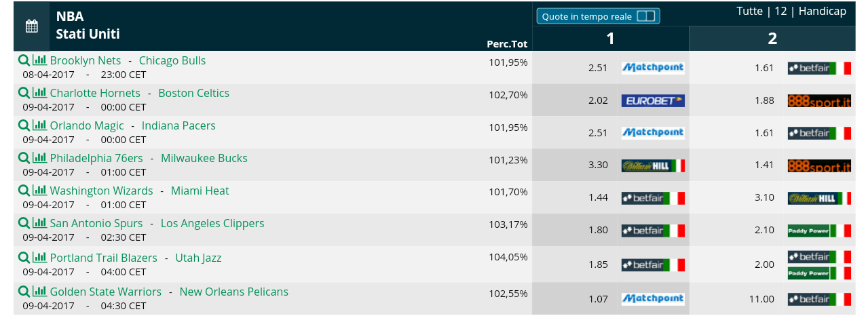
Task: Click Paddy Power logo in San Antonio Spurs row
Action: [x=819, y=231]
